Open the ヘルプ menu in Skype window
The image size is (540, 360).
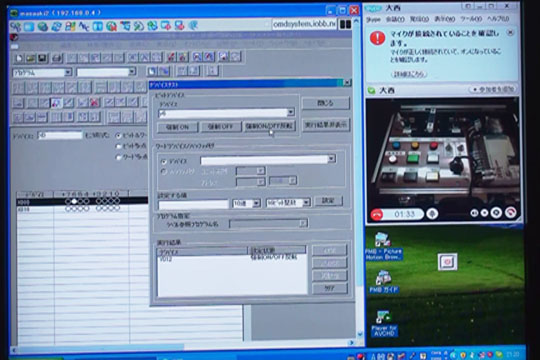pos(498,19)
